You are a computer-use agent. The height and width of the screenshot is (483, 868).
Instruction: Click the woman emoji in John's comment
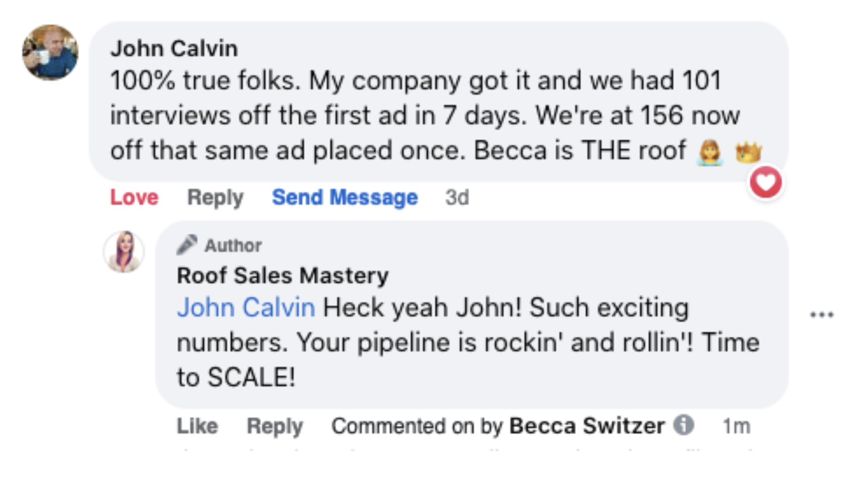tap(710, 152)
